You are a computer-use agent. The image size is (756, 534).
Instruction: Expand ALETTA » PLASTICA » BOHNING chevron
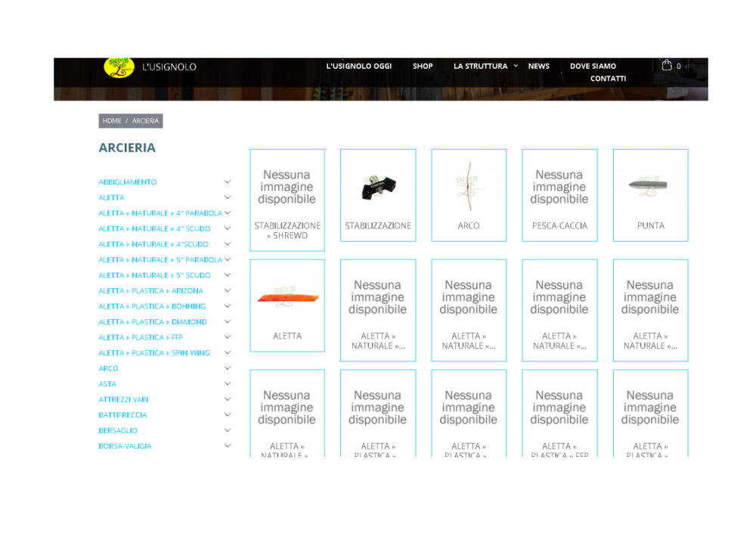pos(228,306)
